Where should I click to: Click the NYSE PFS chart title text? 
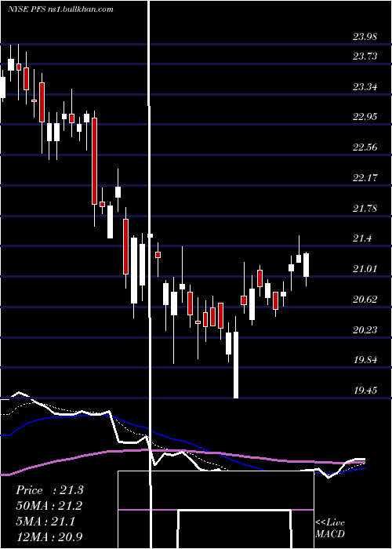click(x=60, y=9)
